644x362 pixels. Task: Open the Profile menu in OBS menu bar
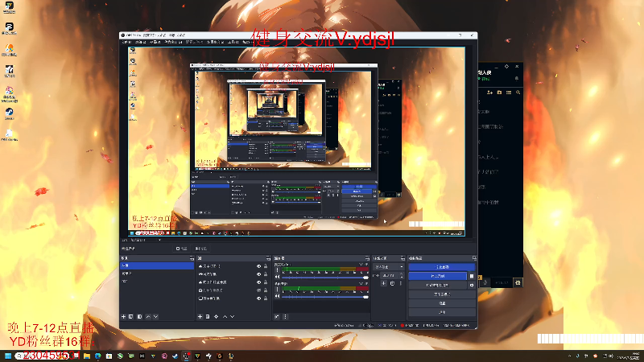tap(195, 42)
